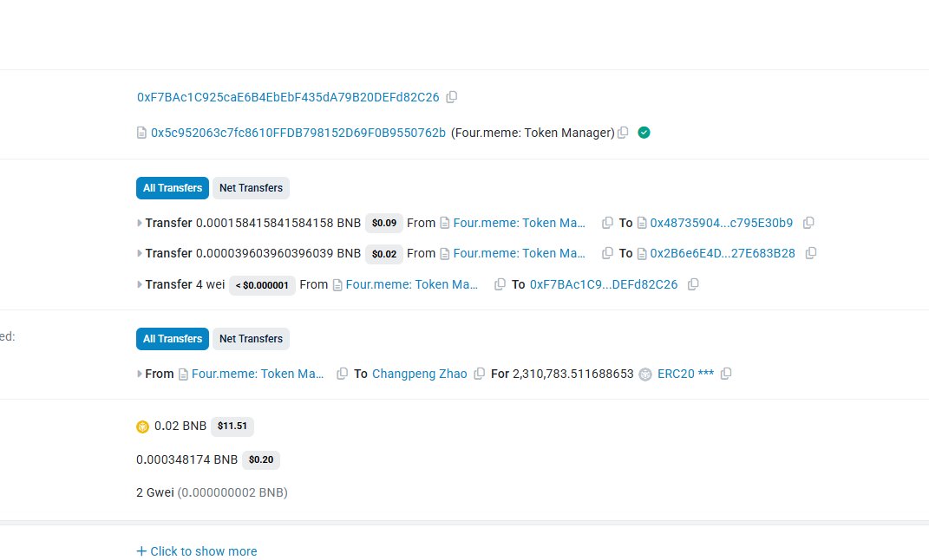Screen dimensions: 929x560
Task: Click contract file icon beside 0x5c952063c7fc...
Action: (141, 133)
